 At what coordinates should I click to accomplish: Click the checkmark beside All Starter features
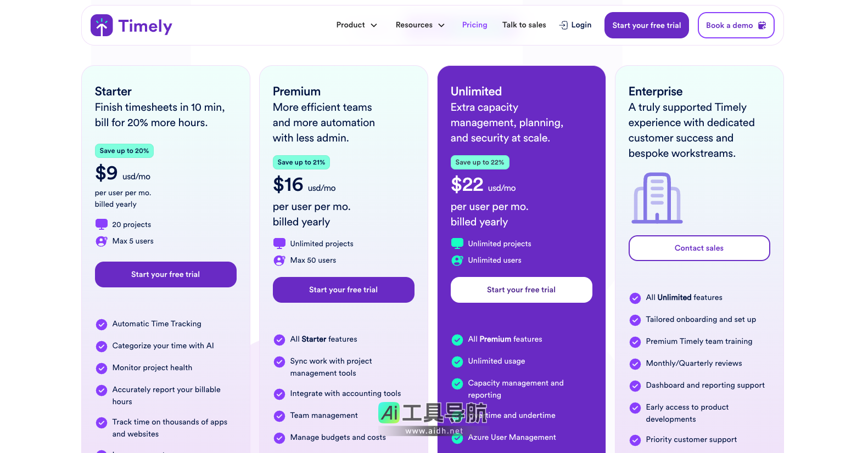coord(279,339)
